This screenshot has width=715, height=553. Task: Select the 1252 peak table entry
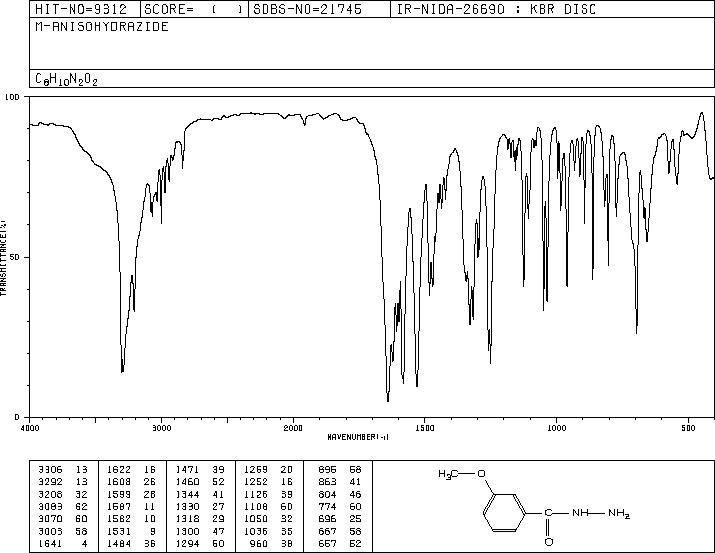coord(269,481)
